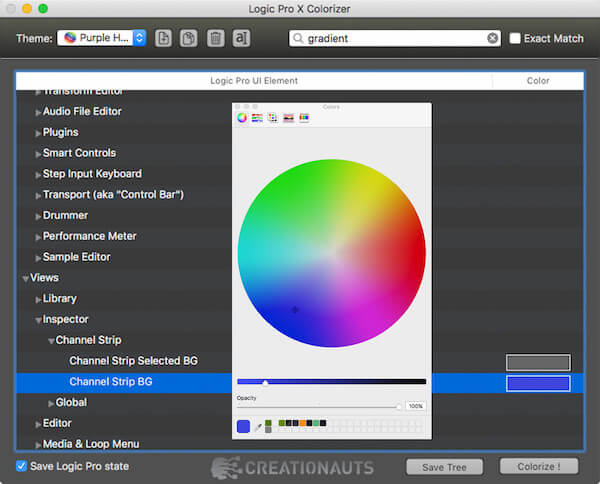
Task: Expand the Audio File Editor item
Action: point(38,112)
